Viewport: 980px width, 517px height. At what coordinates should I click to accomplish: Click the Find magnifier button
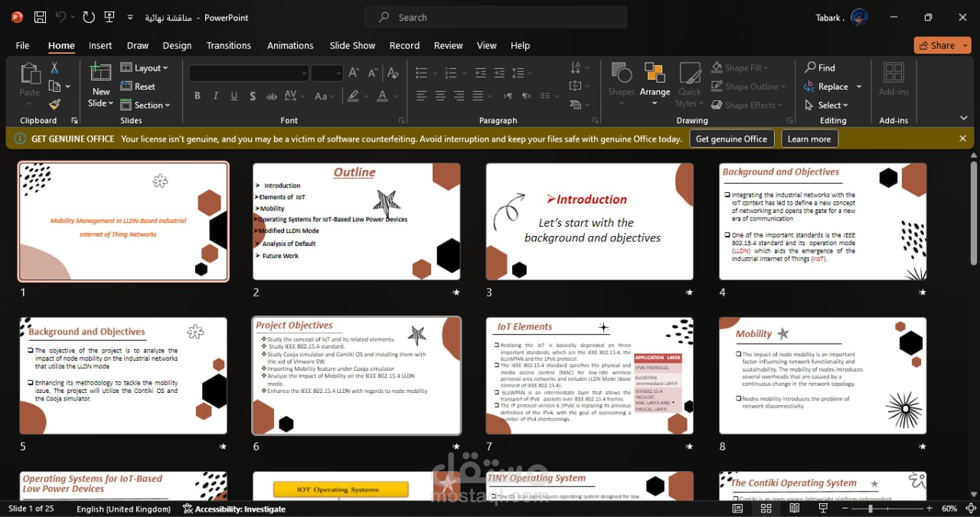click(820, 67)
